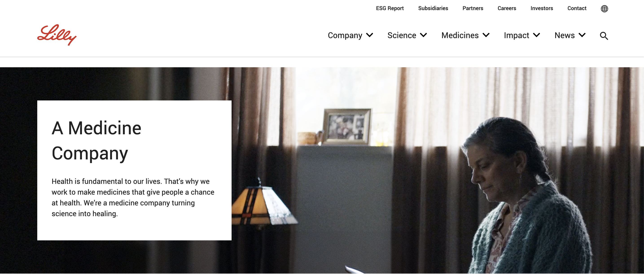
Task: Click the A Medicine Company headline
Action: point(96,141)
